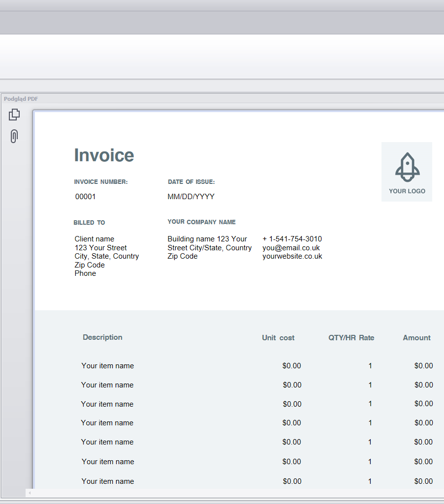The width and height of the screenshot is (444, 504).
Task: Click the Client name text
Action: click(95, 239)
